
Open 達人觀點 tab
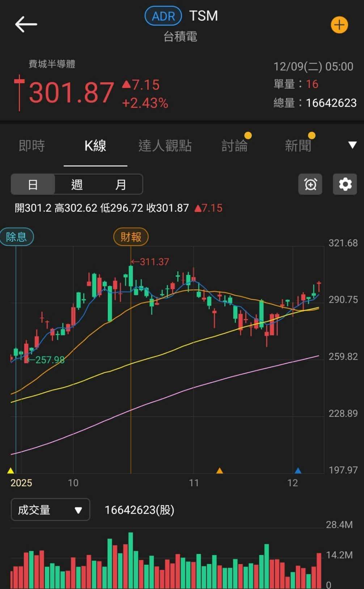(165, 146)
